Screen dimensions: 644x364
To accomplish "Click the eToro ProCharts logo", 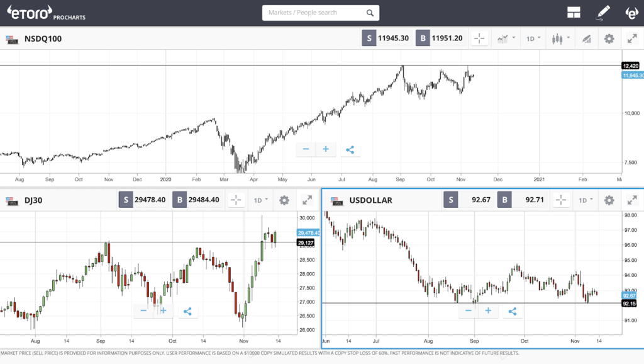I will (46, 13).
